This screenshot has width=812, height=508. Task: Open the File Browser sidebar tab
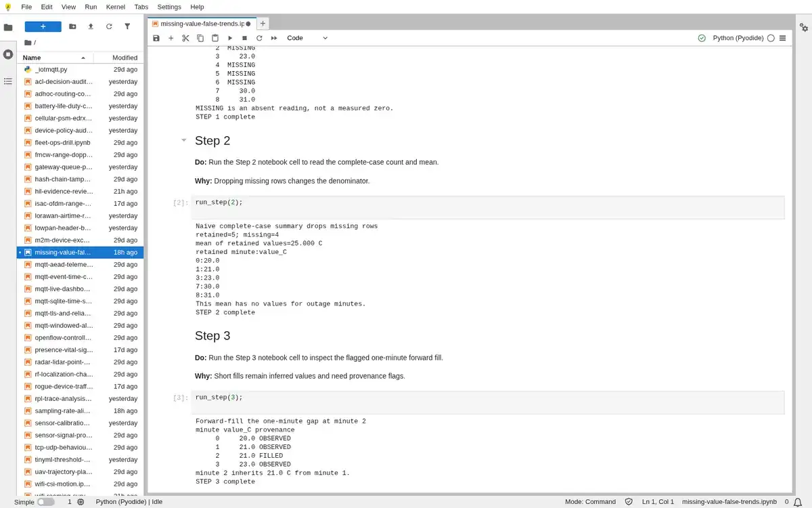coord(8,28)
